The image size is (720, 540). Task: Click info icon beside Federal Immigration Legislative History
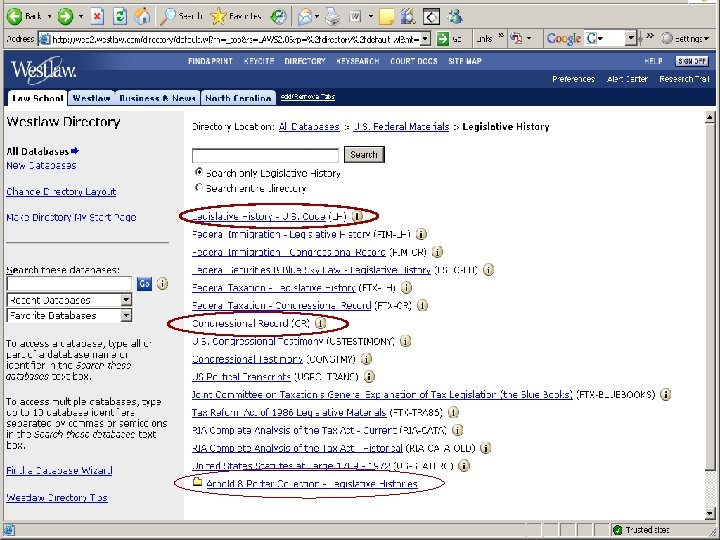click(421, 234)
